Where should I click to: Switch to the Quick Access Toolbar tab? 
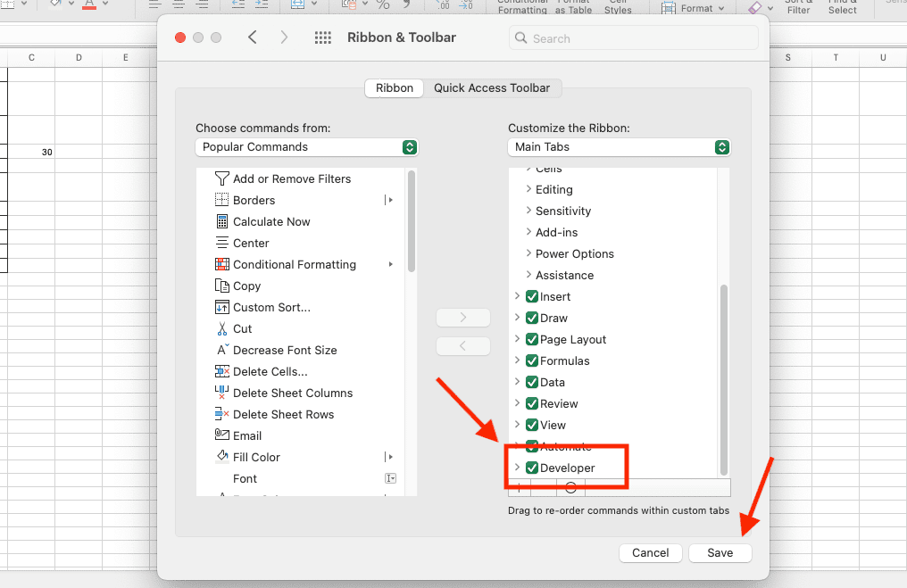[492, 88]
